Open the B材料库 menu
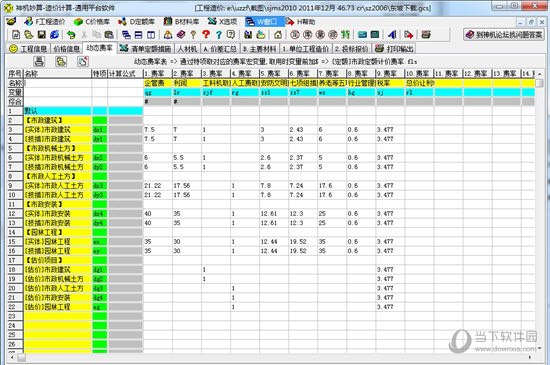 [x=182, y=22]
